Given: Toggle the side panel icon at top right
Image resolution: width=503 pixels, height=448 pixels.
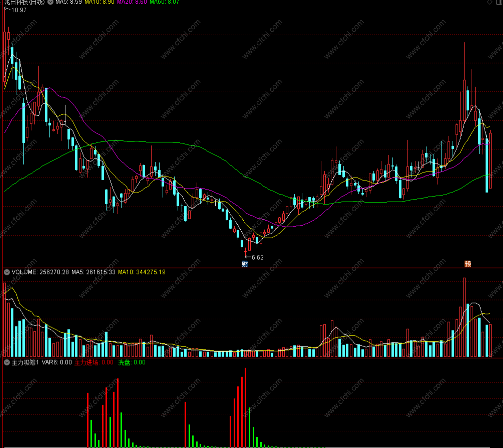Looking at the screenshot, I should tap(500, 2).
